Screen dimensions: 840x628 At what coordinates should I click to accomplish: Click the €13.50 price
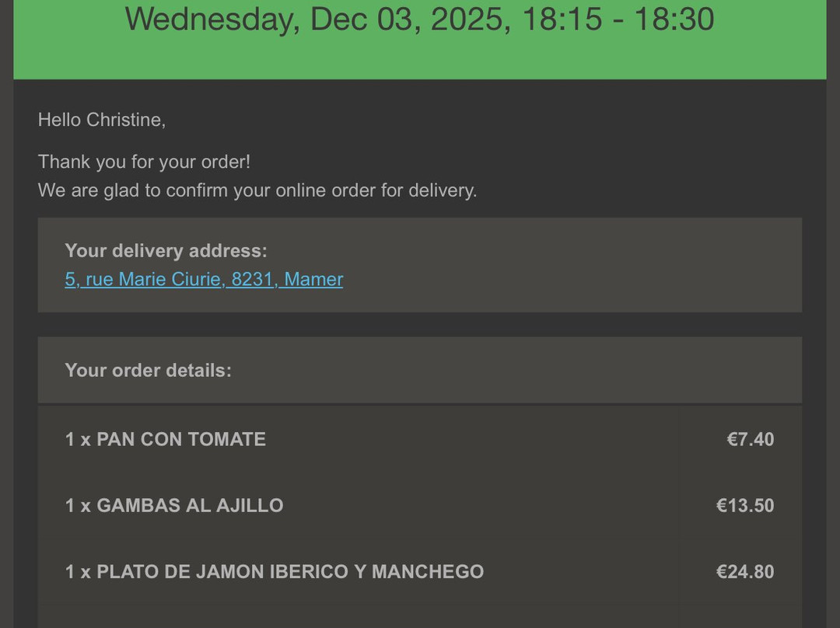(744, 505)
